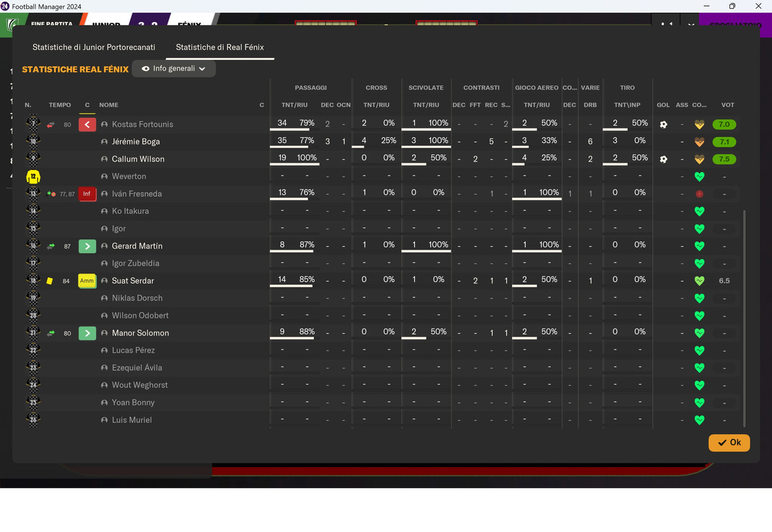Click Lucas Pérez's name in the list
The height and width of the screenshot is (532, 772).
[x=134, y=350]
